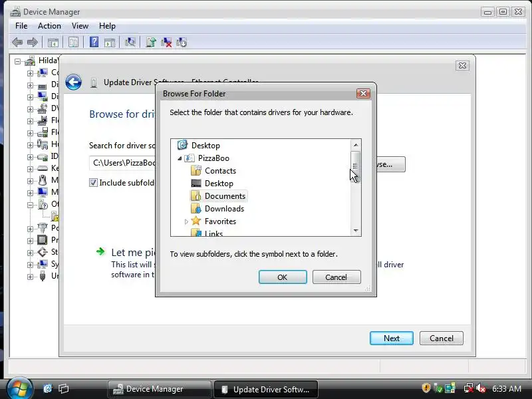Toggle the show/hide console tree toolbar icon
This screenshot has width=532, height=399.
pos(53,43)
